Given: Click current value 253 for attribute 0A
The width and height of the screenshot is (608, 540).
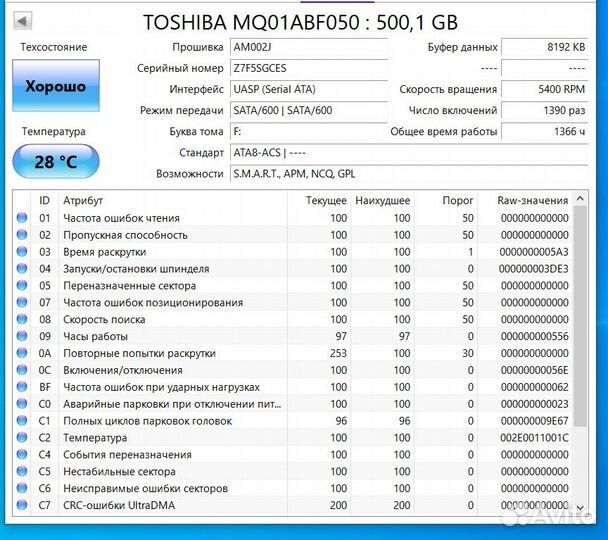Looking at the screenshot, I should click(x=337, y=353).
